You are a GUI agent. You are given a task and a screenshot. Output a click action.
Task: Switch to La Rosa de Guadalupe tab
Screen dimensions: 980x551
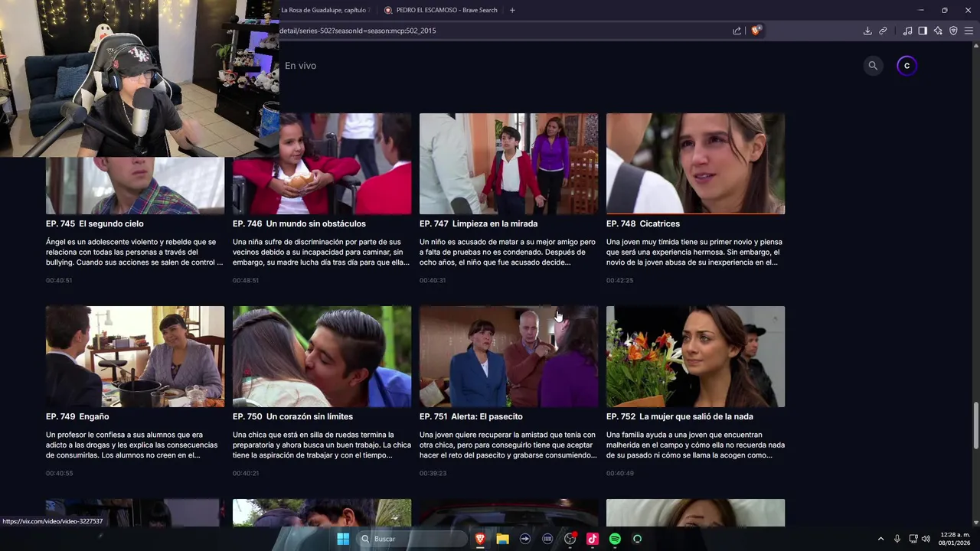pyautogui.click(x=325, y=10)
